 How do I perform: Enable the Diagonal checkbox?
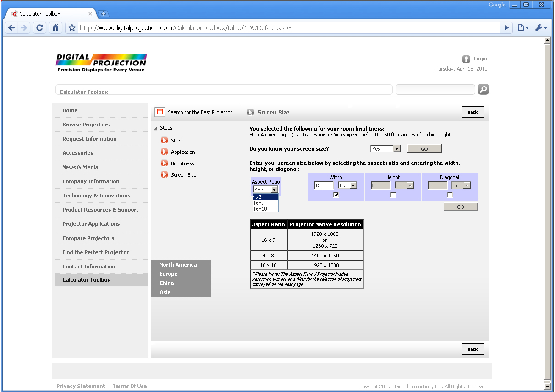point(450,194)
